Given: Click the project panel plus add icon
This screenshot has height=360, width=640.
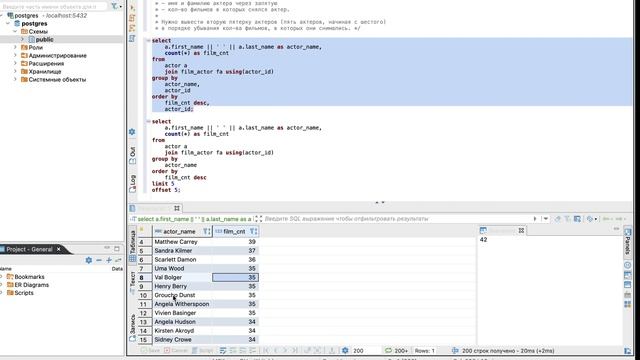Looking at the screenshot, I should [x=109, y=260].
